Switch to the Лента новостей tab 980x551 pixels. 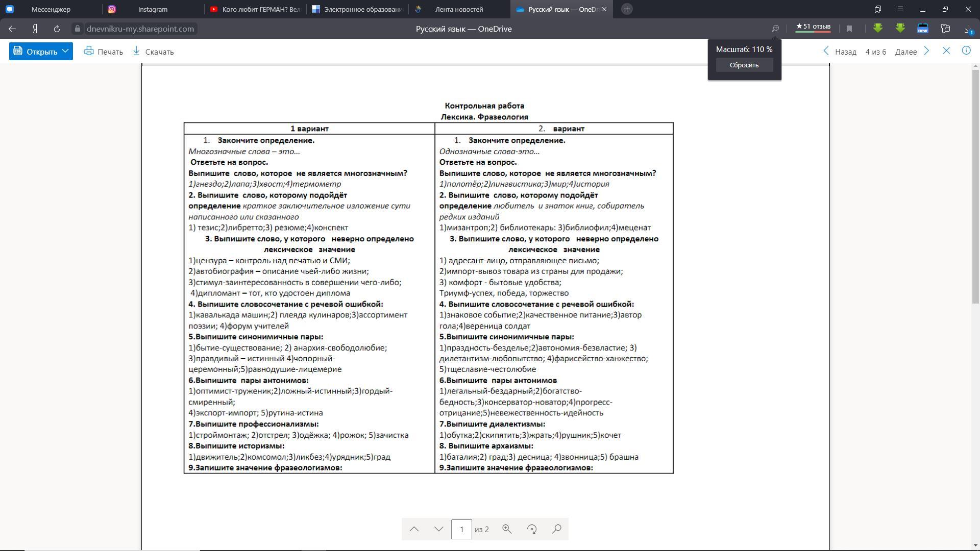point(458,9)
